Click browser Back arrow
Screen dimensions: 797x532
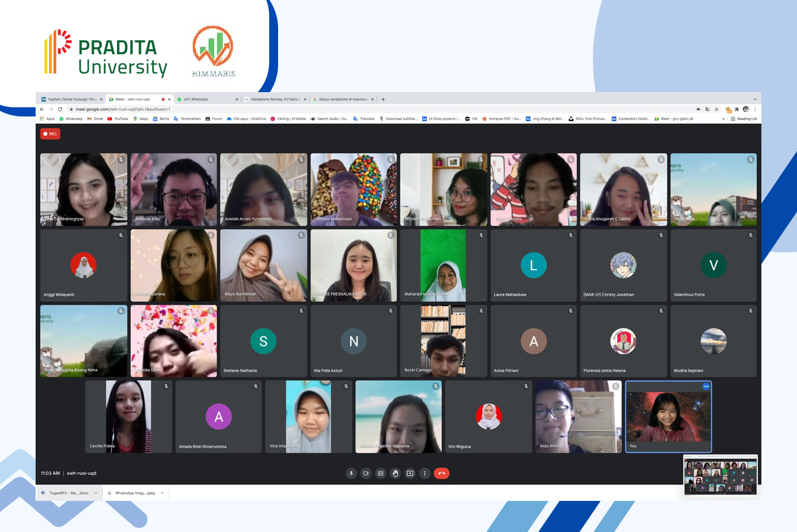42,109
